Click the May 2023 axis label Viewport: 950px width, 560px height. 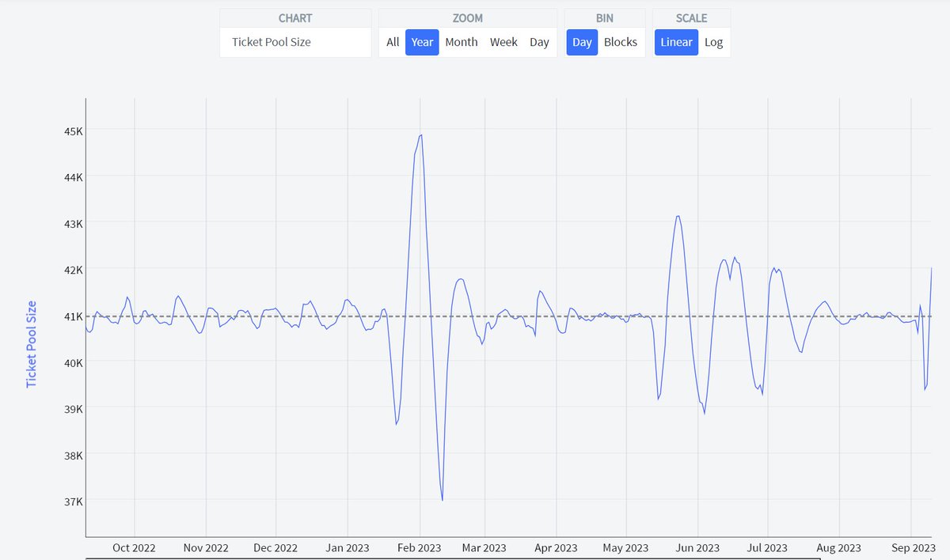click(625, 547)
